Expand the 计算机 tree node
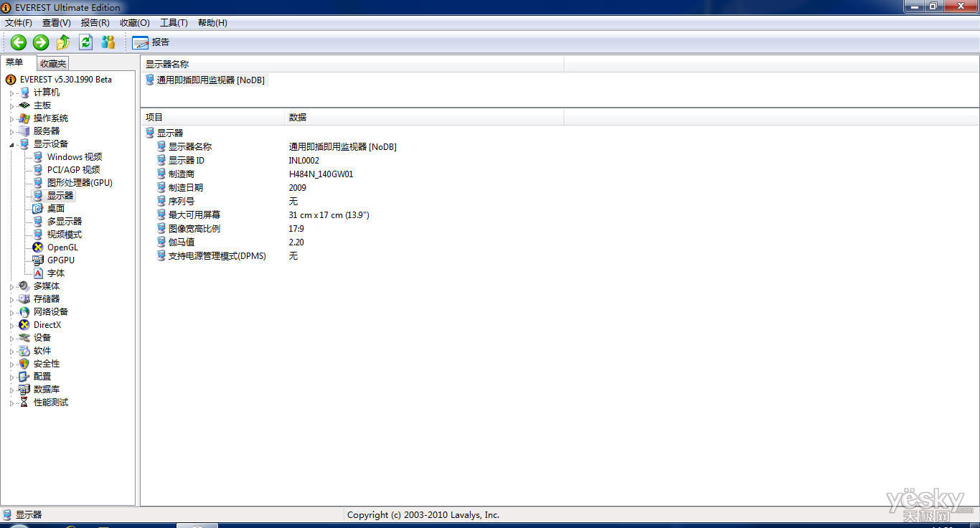 click(11, 93)
